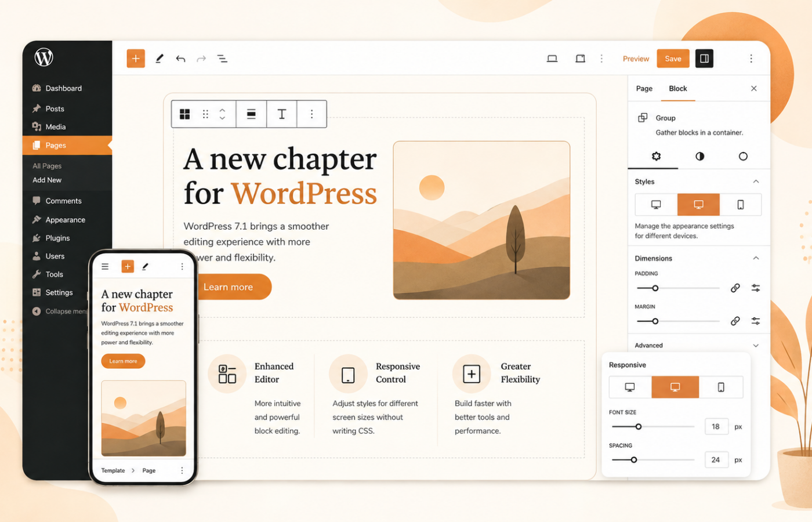Viewport: 812px width, 522px height.
Task: Open block toolbar more options
Action: 311,114
